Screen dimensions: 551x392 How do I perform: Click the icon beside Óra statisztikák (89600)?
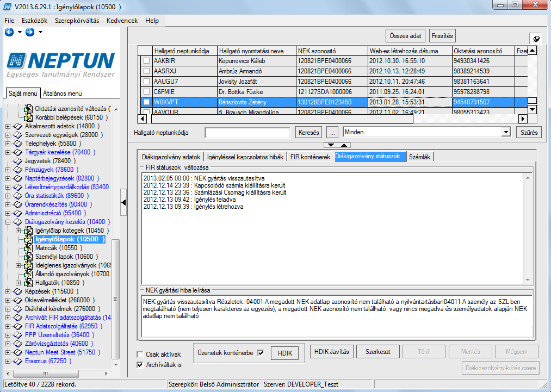pos(17,196)
